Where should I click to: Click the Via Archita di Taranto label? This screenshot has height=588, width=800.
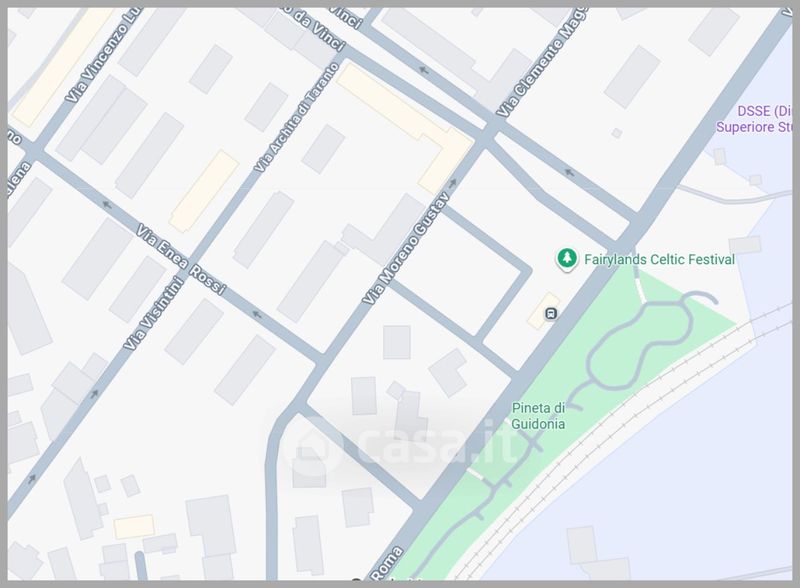click(297, 117)
